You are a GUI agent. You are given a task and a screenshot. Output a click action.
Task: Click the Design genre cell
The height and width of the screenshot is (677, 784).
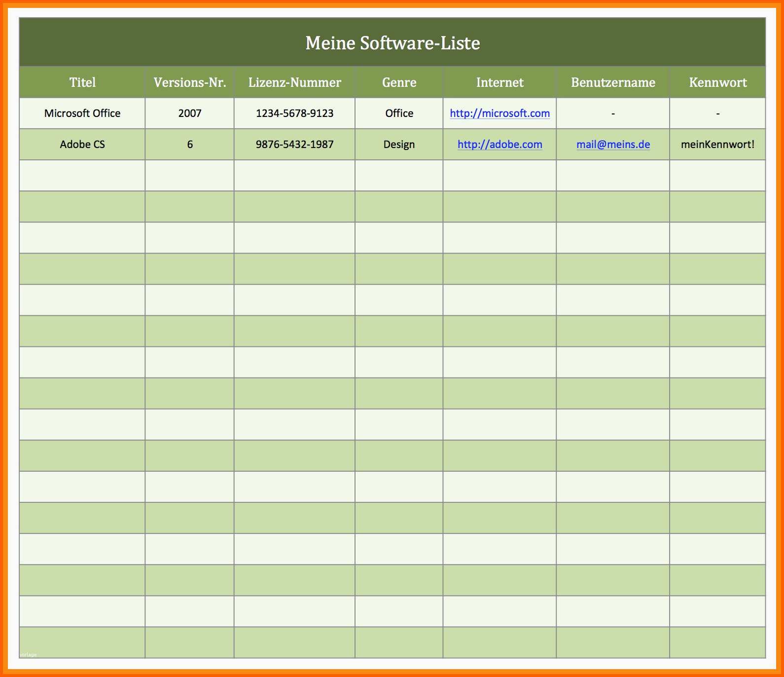coord(399,145)
